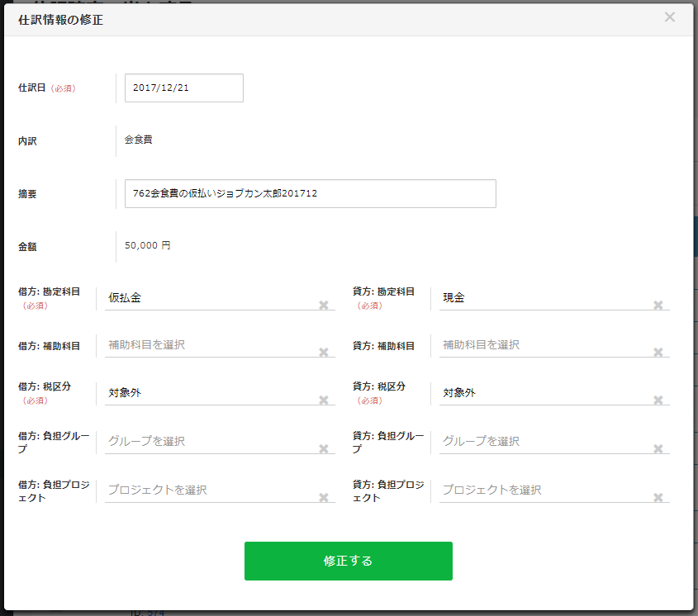Open debit グループを選択 dropdown
698x616 pixels.
[207, 442]
